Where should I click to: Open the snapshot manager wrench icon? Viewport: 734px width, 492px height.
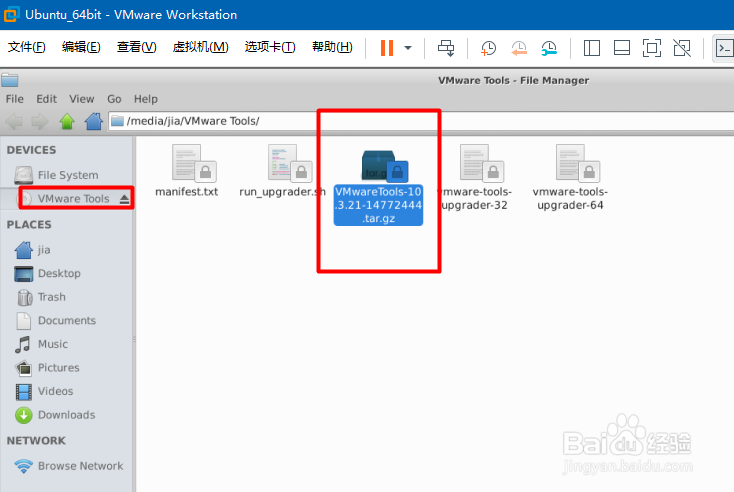click(x=549, y=48)
